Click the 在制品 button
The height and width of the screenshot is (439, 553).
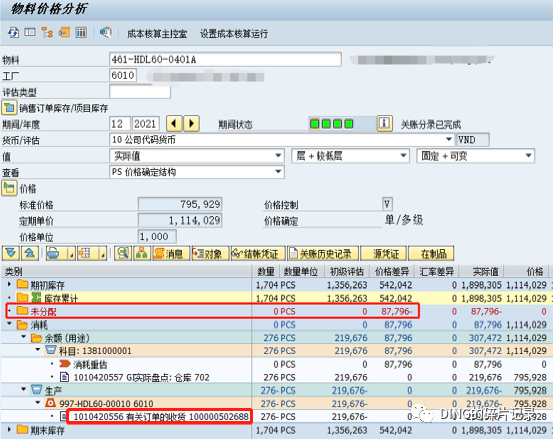pyautogui.click(x=431, y=254)
